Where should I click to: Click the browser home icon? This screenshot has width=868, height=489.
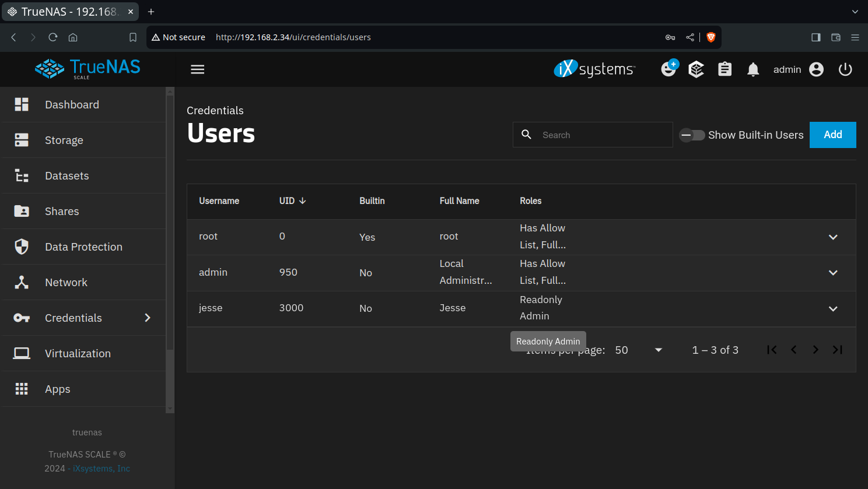pyautogui.click(x=73, y=37)
